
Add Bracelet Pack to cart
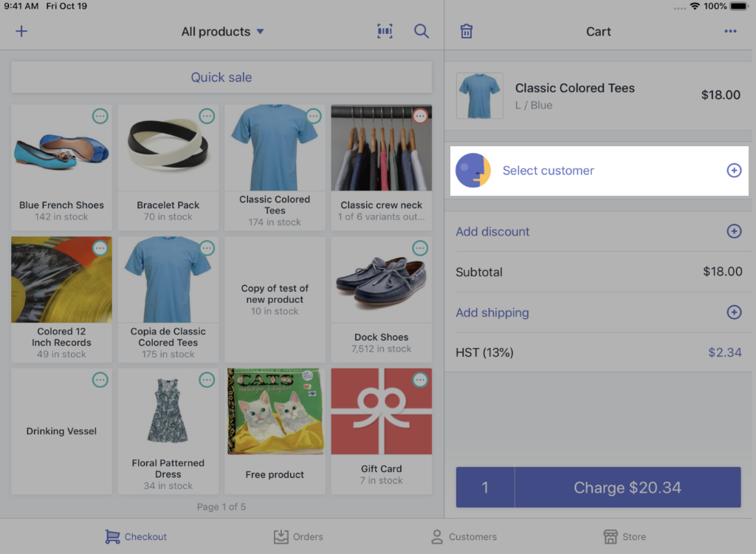coord(168,168)
